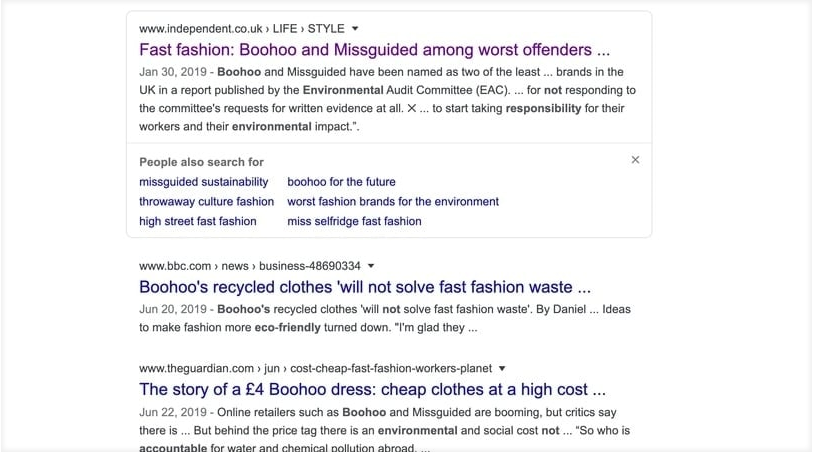Viewport: 815px width, 454px height.
Task: Open dropdown arrow beside theguardian.com URL
Action: 502,368
